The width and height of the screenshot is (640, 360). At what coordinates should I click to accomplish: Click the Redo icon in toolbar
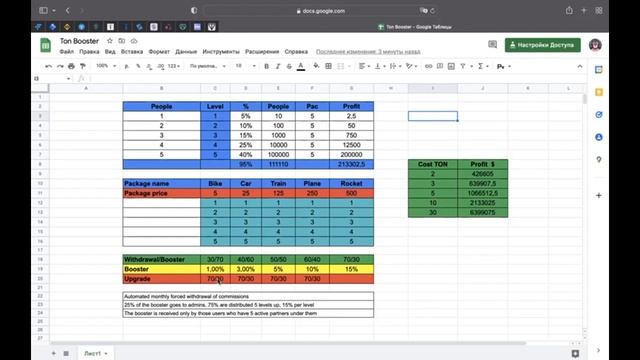[60, 66]
